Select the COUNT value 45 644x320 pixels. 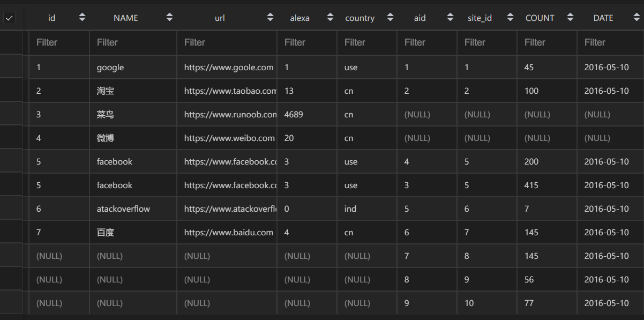[x=547, y=68]
